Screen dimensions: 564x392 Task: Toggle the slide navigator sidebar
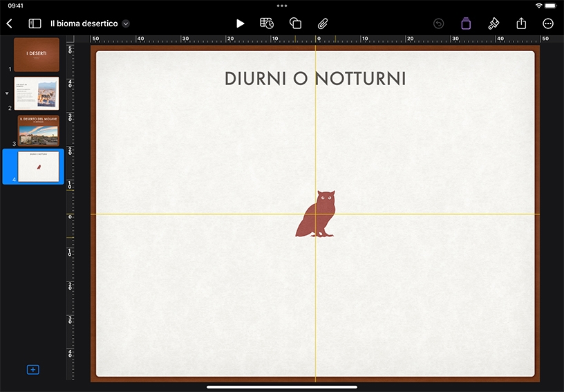pyautogui.click(x=35, y=24)
